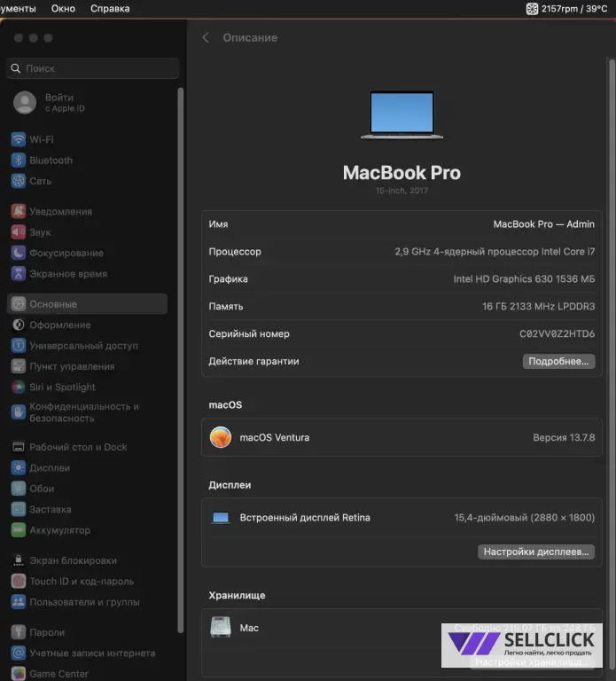Click Универсальный доступ accessibility icon

point(19,346)
